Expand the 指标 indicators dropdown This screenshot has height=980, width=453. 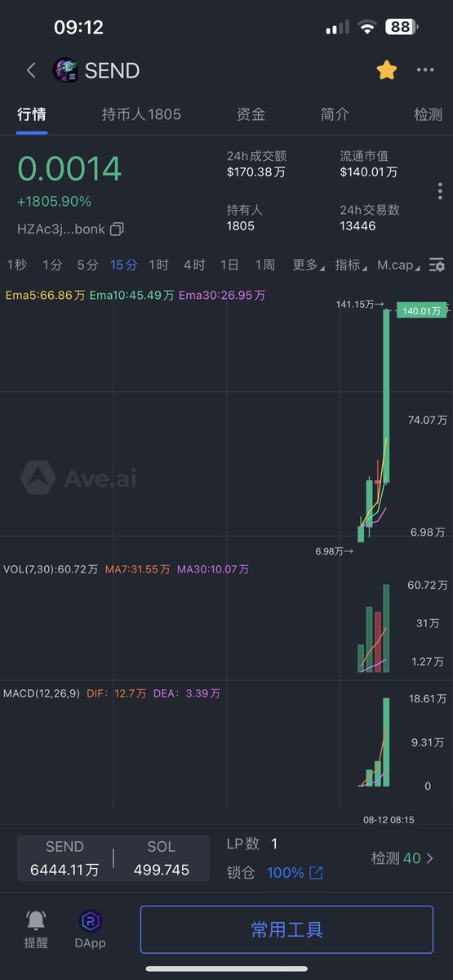point(351,265)
